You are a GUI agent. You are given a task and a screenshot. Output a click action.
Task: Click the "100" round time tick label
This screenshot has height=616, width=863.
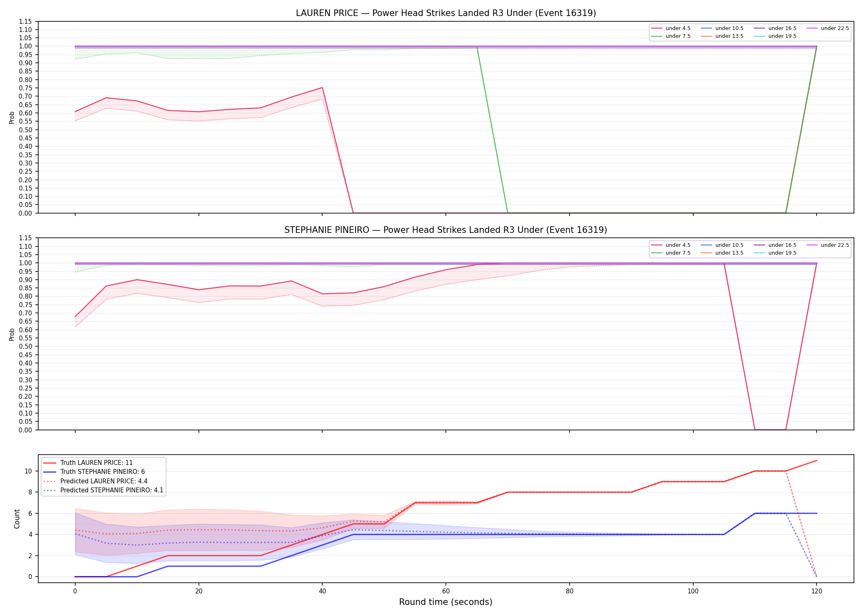coord(693,591)
